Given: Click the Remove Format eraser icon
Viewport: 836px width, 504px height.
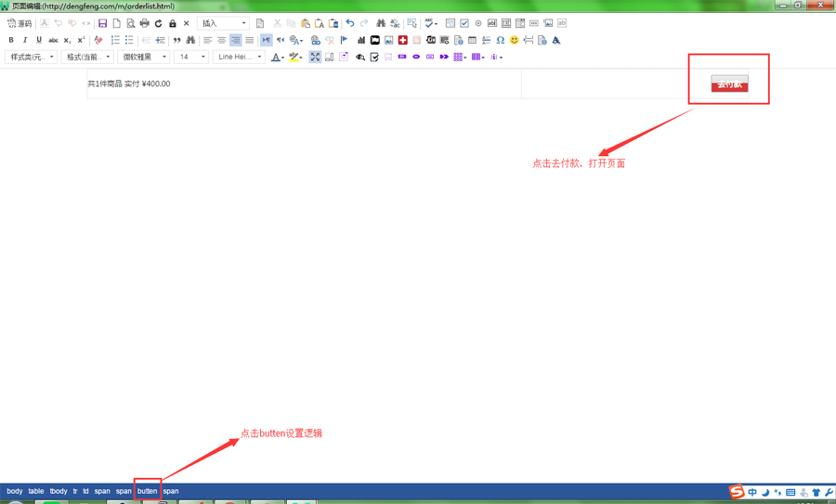Looking at the screenshot, I should click(x=98, y=40).
